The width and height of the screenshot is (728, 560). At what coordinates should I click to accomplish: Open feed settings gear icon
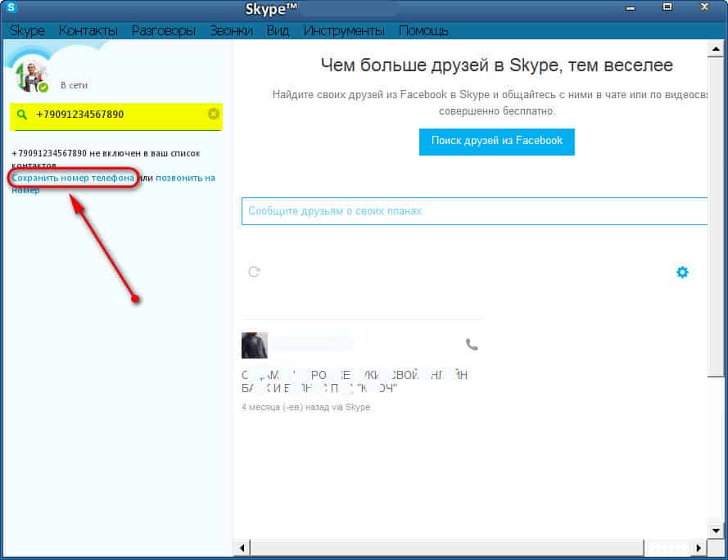pos(682,272)
